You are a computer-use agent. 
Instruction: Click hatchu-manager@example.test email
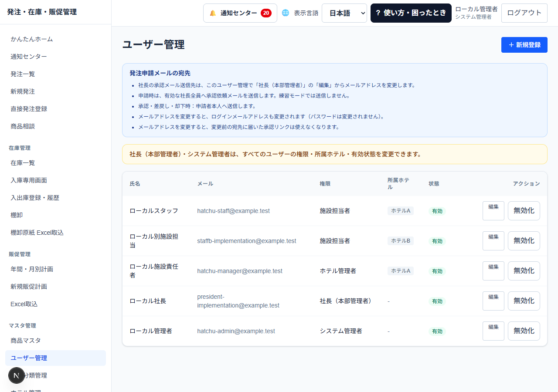(240, 271)
